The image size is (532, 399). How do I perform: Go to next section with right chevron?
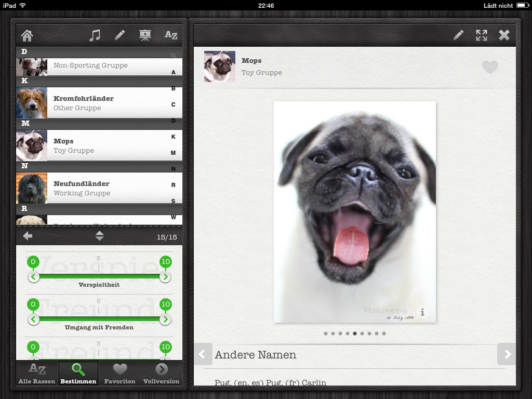(x=507, y=354)
